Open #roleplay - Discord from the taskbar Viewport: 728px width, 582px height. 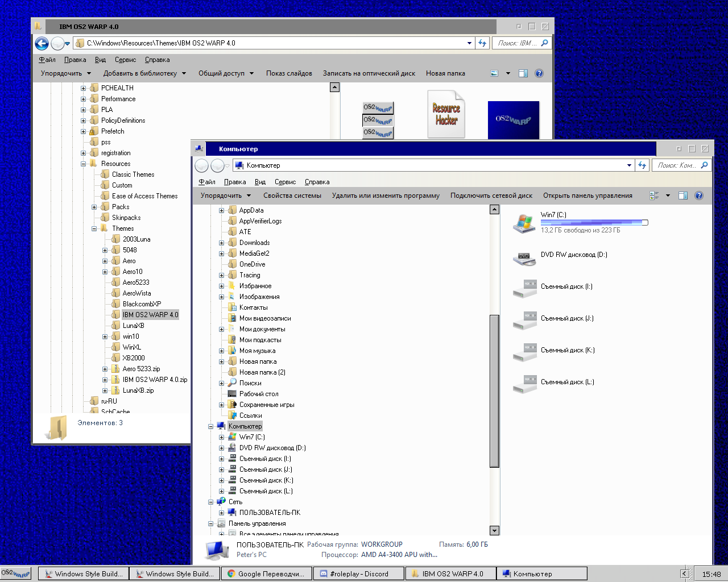[358, 573]
